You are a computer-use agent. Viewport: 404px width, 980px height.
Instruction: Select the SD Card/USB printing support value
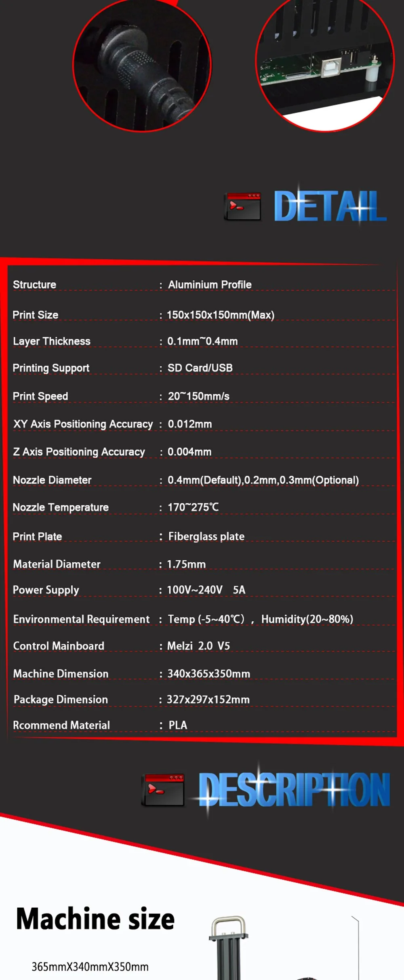200,368
